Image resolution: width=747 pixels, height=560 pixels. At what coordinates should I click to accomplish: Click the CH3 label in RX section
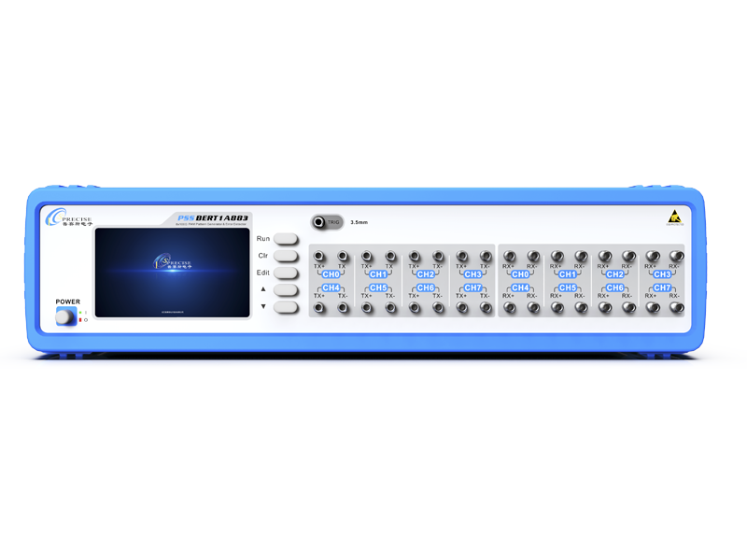point(663,274)
